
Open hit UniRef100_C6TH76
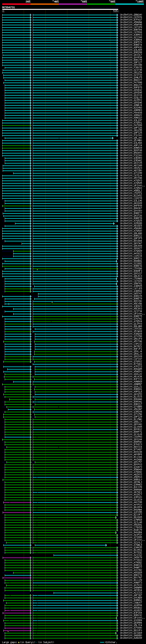131,17
